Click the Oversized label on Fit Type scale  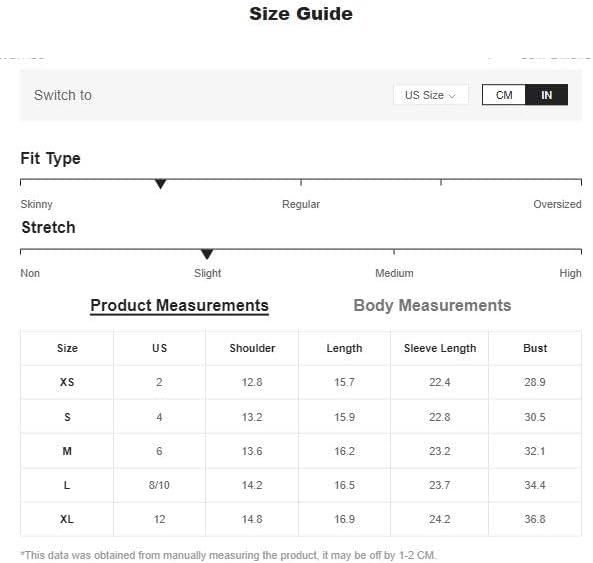click(x=557, y=204)
